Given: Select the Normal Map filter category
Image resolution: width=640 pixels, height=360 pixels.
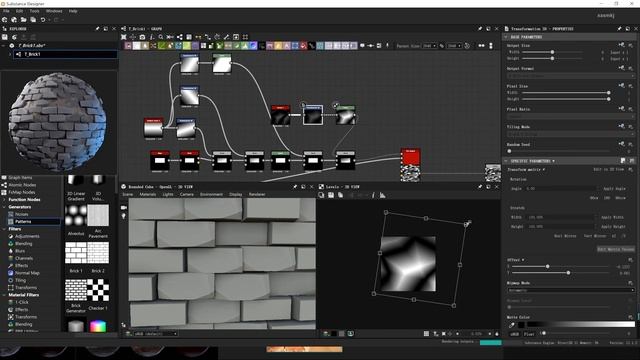Looking at the screenshot, I should [x=27, y=273].
